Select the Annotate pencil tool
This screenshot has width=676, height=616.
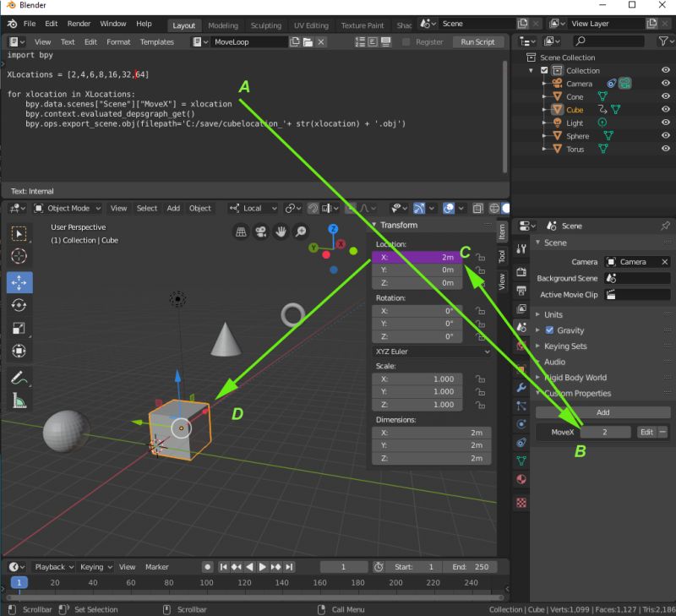click(19, 378)
